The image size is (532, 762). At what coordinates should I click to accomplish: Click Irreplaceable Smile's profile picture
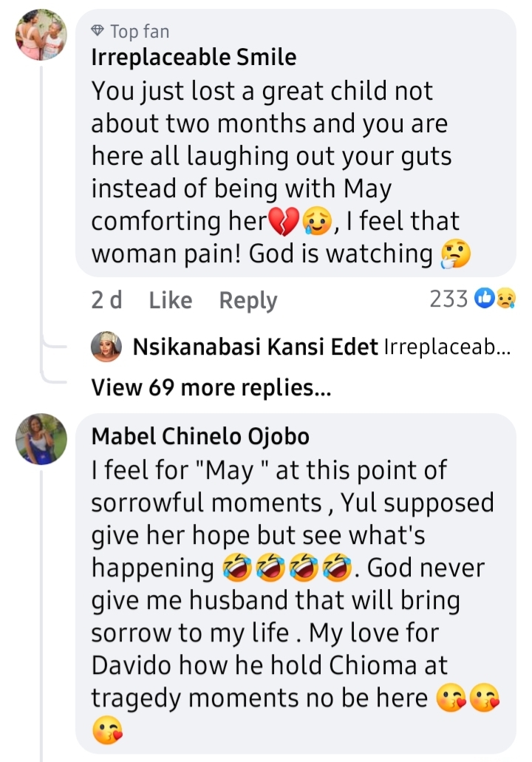coord(41,35)
